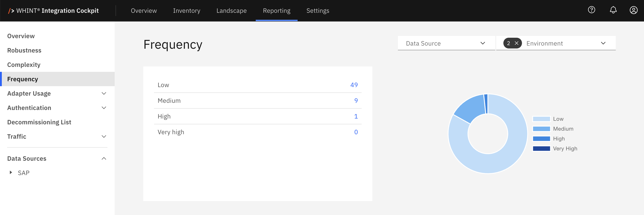Click the WHINT Integration Cockpit logo

54,11
